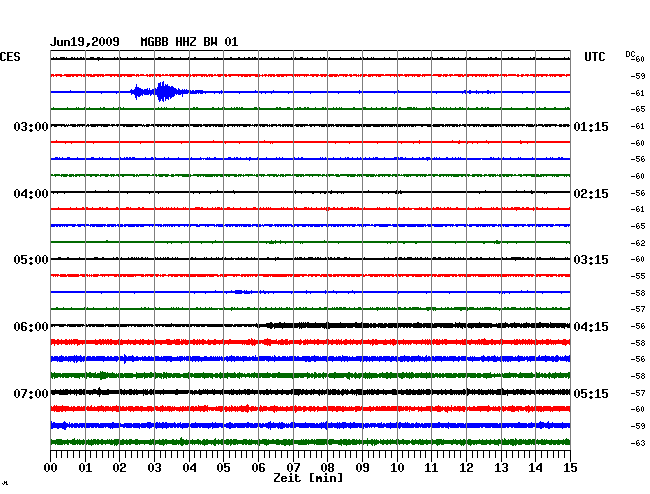Image resolution: width=650 pixels, height=494 pixels.
Task: Click the station title MGBB HHZ BW 01
Action: pyautogui.click(x=189, y=42)
